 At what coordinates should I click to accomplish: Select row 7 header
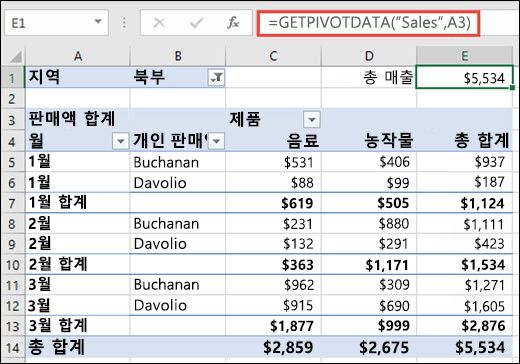[x=13, y=203]
